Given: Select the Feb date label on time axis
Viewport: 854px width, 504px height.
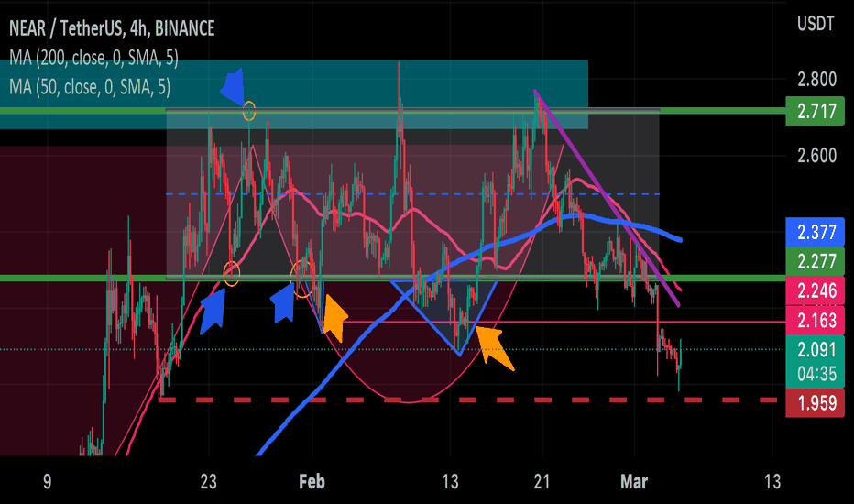Looking at the screenshot, I should click(312, 482).
